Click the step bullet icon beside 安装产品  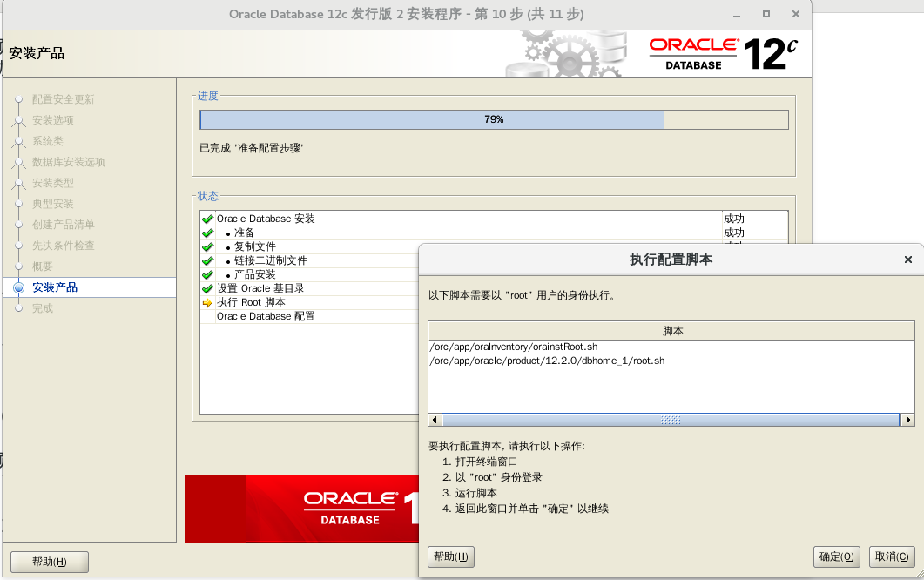[x=19, y=287]
